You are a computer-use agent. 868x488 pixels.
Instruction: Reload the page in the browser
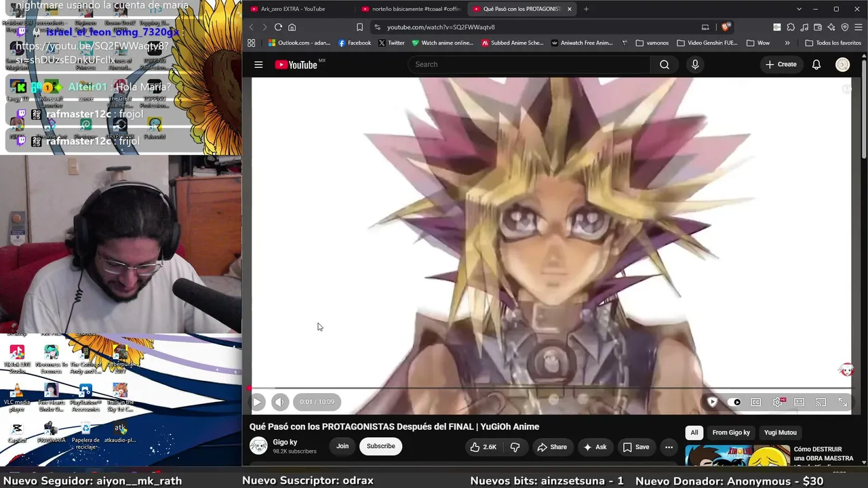278,27
